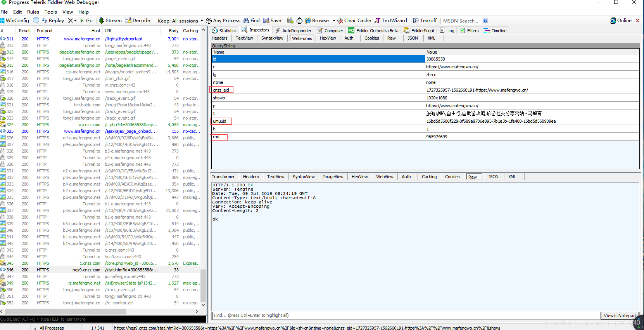Sort sessions by Result column header

pos(25,31)
